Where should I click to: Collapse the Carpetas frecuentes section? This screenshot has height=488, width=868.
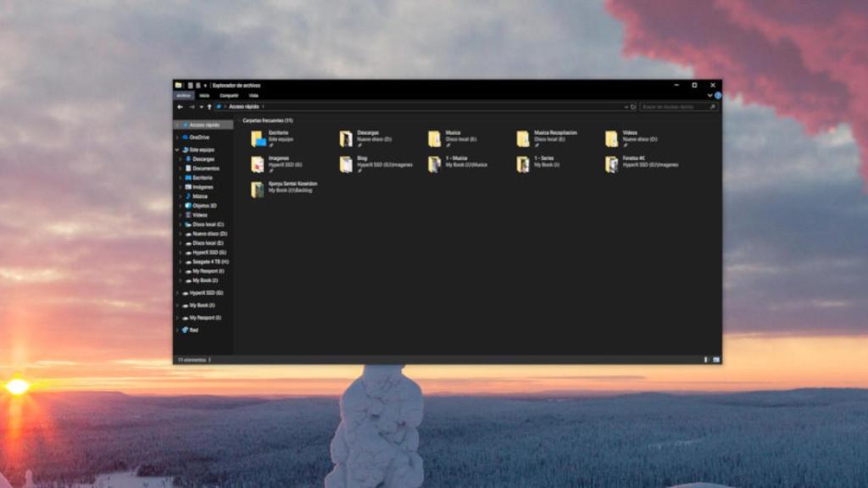point(240,119)
